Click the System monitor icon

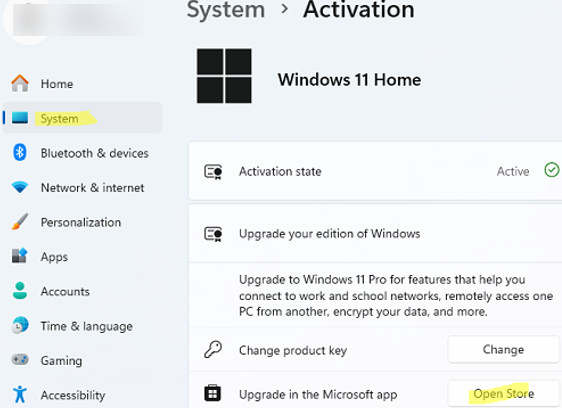[x=20, y=118]
